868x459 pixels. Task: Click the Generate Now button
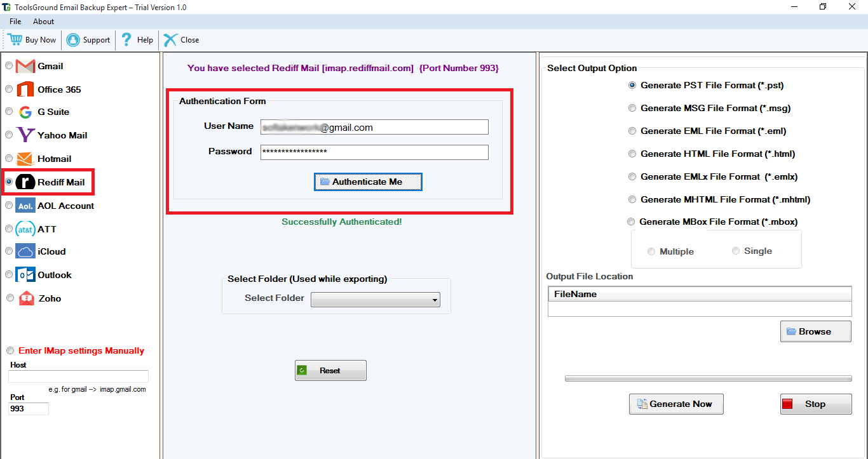676,404
